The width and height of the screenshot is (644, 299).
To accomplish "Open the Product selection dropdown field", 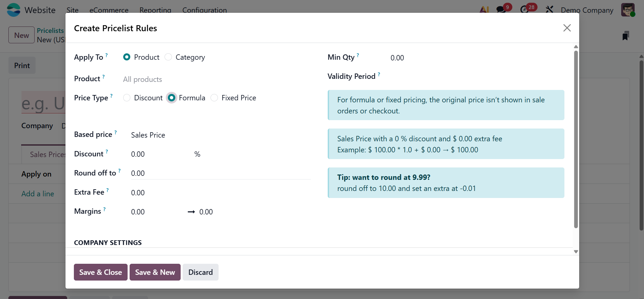I will pyautogui.click(x=215, y=80).
